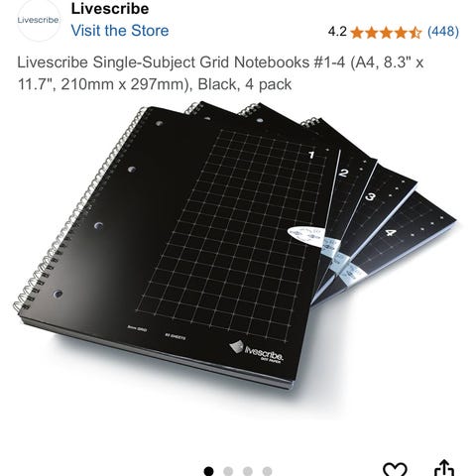Select the third image carousel dot
Screen dimensions: 476x476
[248, 471]
